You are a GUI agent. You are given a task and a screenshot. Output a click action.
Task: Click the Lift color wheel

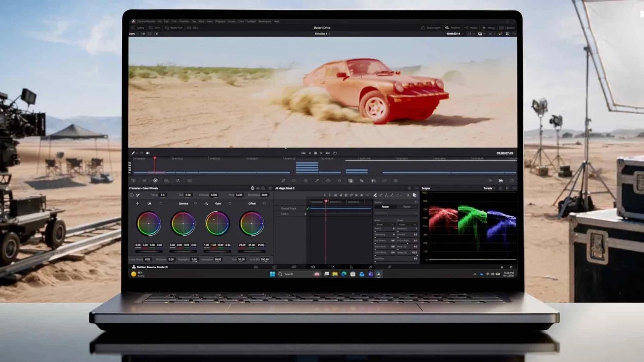tap(149, 224)
